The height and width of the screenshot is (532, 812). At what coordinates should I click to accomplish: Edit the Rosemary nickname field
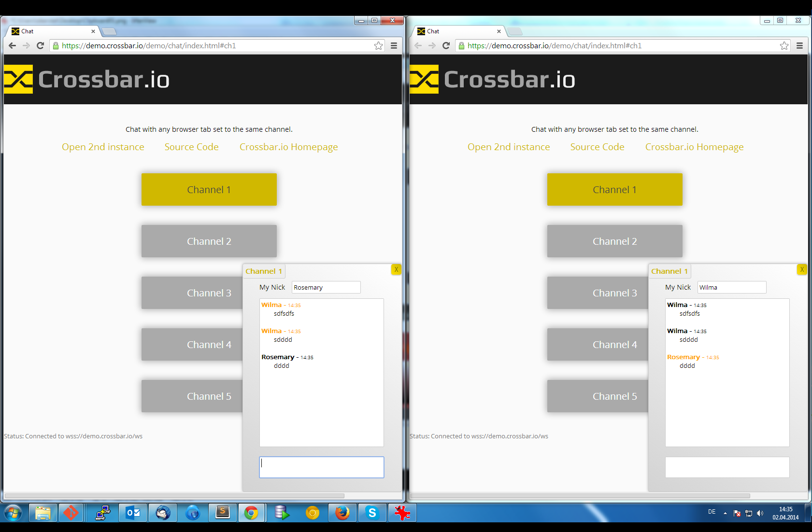coord(326,287)
